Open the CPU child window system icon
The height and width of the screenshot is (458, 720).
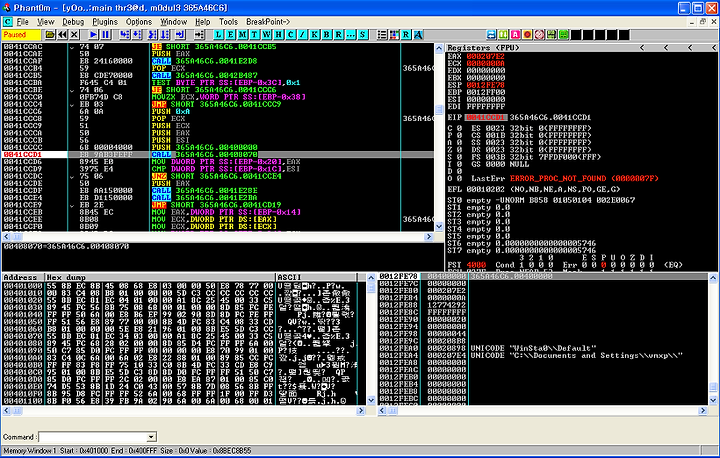click(8, 22)
